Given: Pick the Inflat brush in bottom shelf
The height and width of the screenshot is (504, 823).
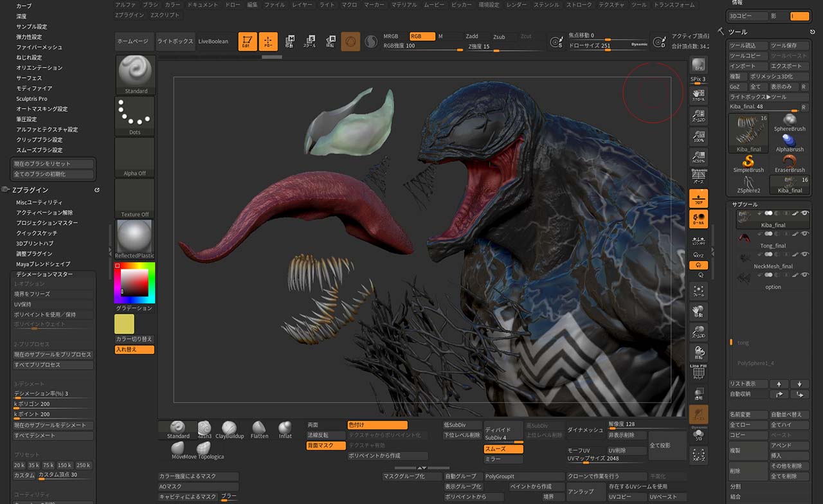Looking at the screenshot, I should pos(285,431).
